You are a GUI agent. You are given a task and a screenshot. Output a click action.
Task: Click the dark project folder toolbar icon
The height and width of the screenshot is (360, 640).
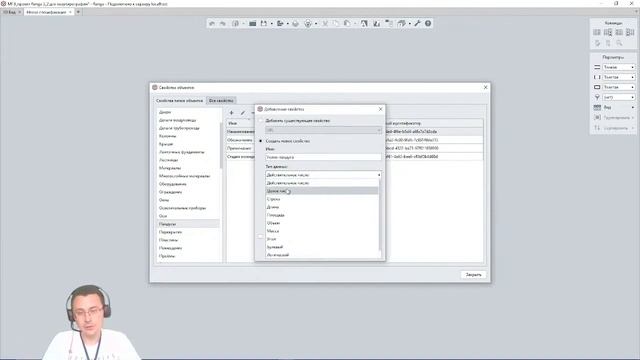pyautogui.click(x=253, y=24)
